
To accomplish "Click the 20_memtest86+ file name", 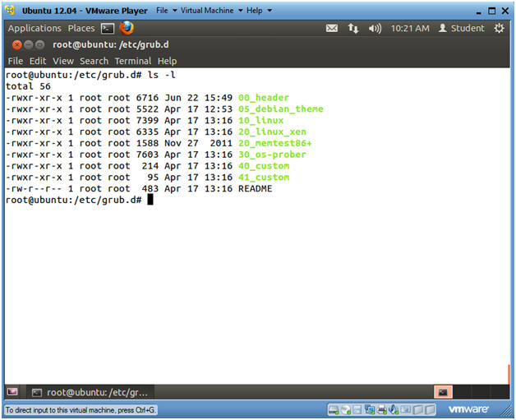I will [x=275, y=143].
